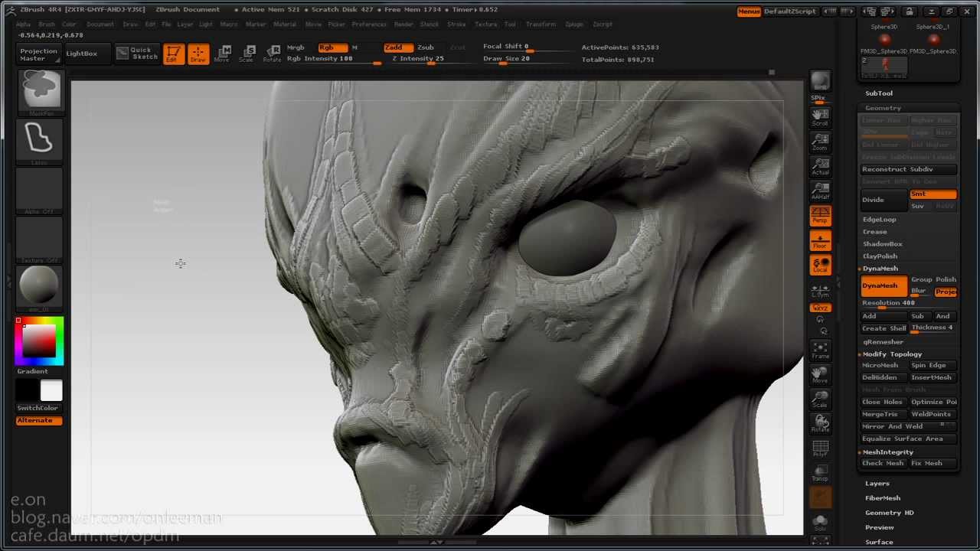
Task: Expand the ShadowBox subsection
Action: tap(882, 244)
